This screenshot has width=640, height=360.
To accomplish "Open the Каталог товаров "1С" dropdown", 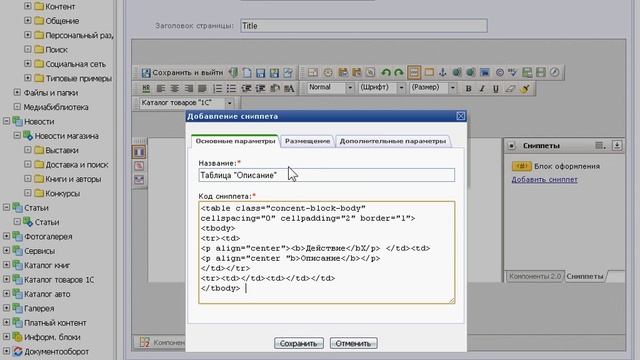I will click(x=187, y=103).
